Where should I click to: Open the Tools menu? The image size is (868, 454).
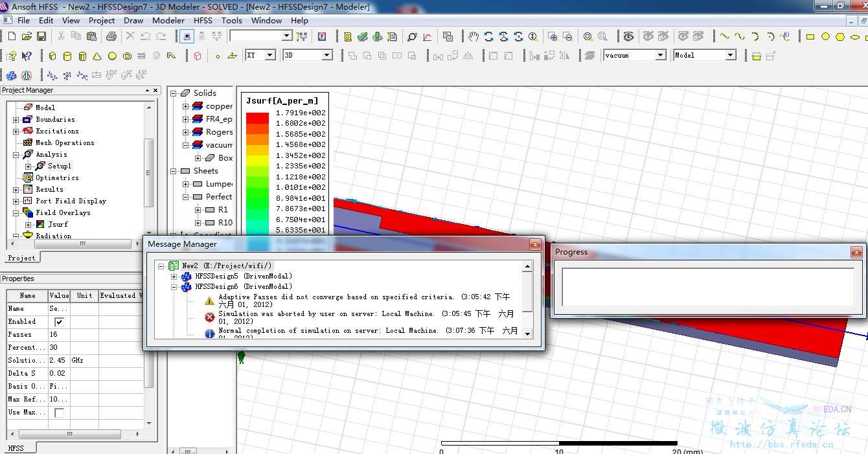click(x=231, y=20)
